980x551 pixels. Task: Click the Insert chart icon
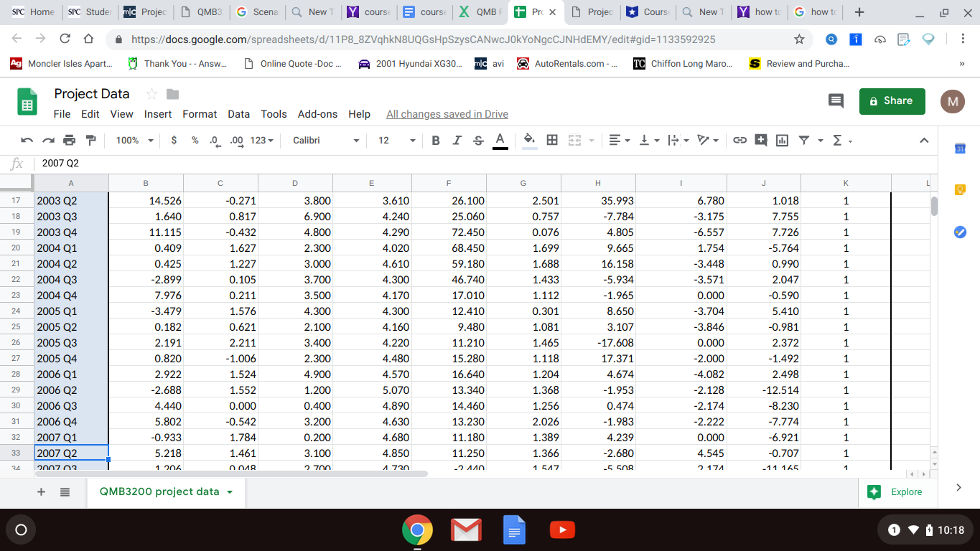tap(782, 141)
